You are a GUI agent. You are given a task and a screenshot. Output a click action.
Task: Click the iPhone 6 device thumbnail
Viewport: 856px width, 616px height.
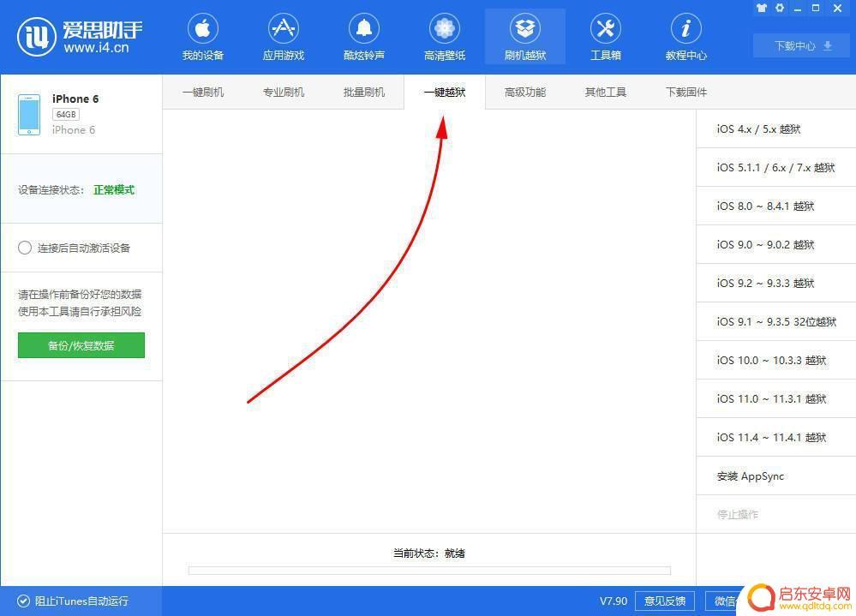(x=29, y=115)
